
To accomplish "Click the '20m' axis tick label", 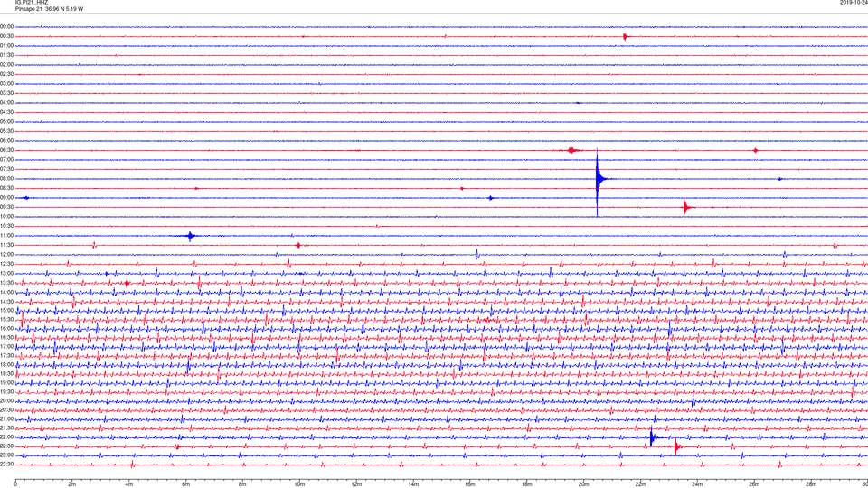I will 583,484.
